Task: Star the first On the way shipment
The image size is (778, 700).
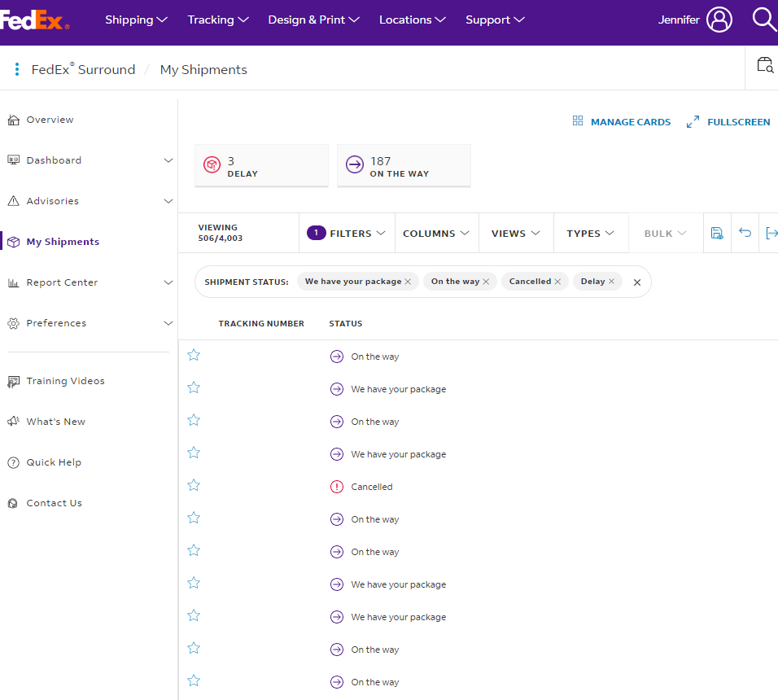Action: (x=194, y=355)
